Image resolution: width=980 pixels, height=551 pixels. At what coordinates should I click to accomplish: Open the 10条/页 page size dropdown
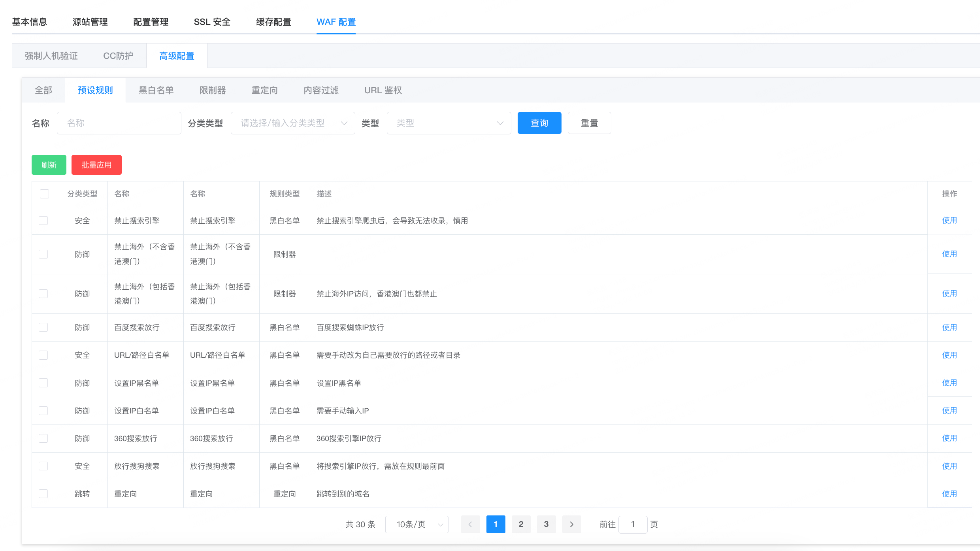416,524
